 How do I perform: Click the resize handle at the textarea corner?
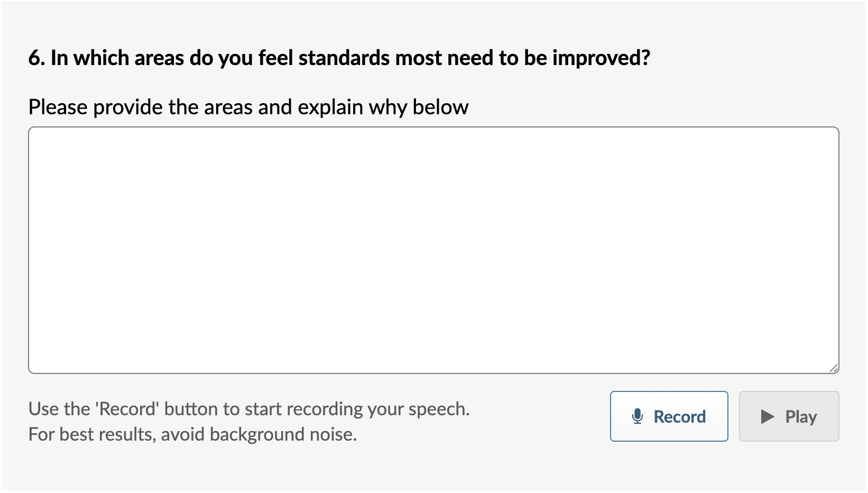[833, 369]
